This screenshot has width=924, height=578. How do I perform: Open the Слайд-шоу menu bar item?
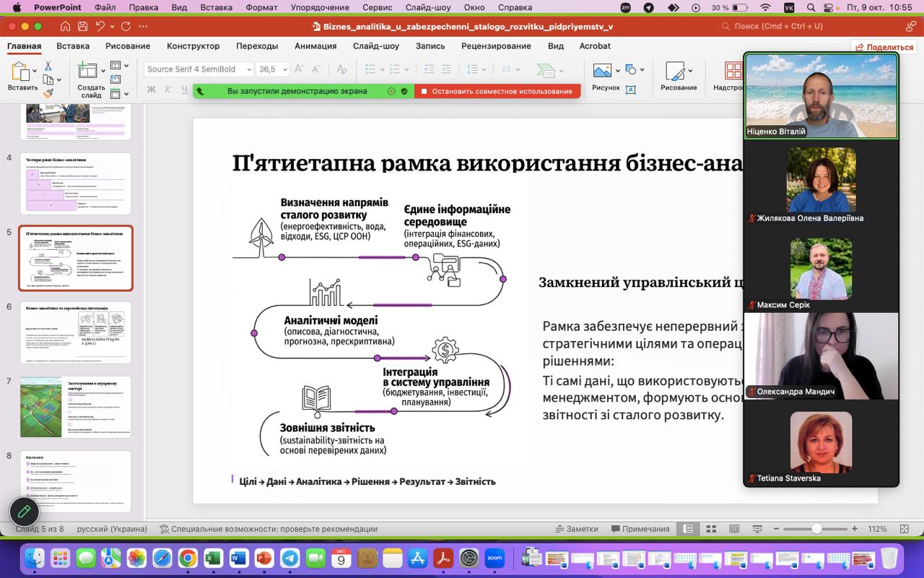coord(428,7)
